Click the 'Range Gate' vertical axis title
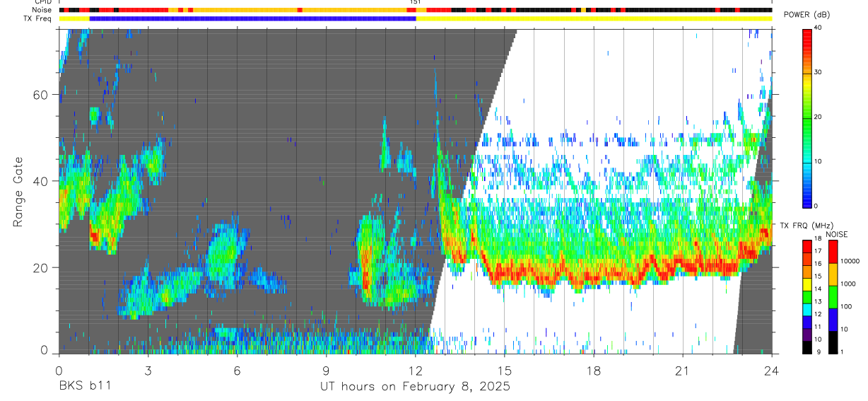 (18, 192)
